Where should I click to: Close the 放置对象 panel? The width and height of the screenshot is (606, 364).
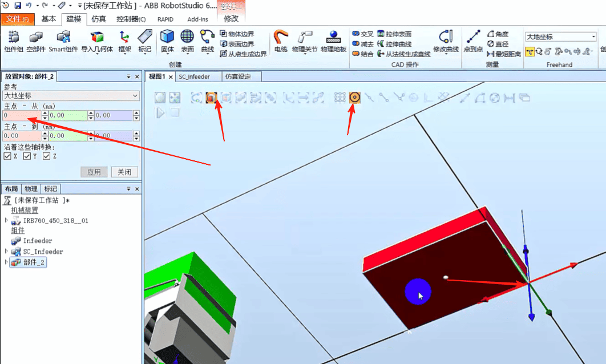[x=137, y=76]
